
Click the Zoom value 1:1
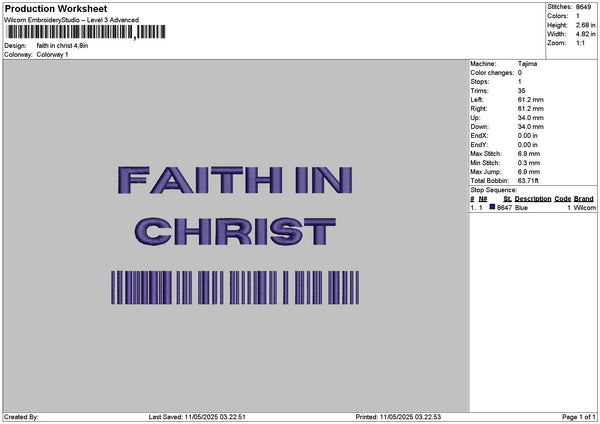coord(580,43)
